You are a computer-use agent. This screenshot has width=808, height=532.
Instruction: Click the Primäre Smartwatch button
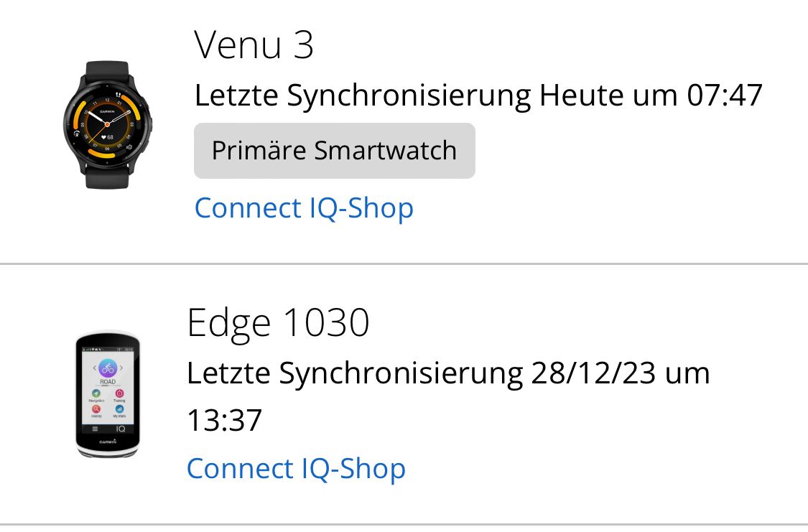click(334, 151)
